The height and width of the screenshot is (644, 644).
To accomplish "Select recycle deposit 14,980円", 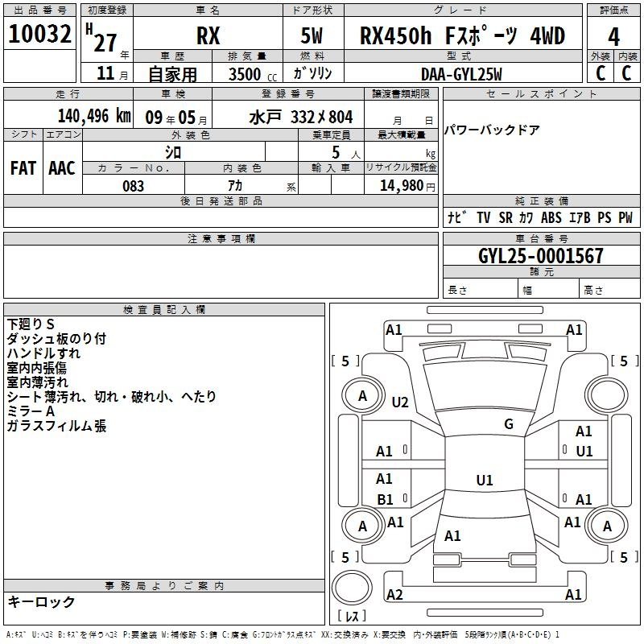I will 407,186.
